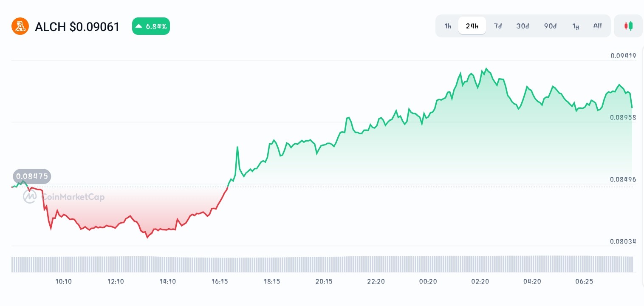644x306 pixels.
Task: Click the circular M logo of CoinMarketCap
Action: pos(30,196)
